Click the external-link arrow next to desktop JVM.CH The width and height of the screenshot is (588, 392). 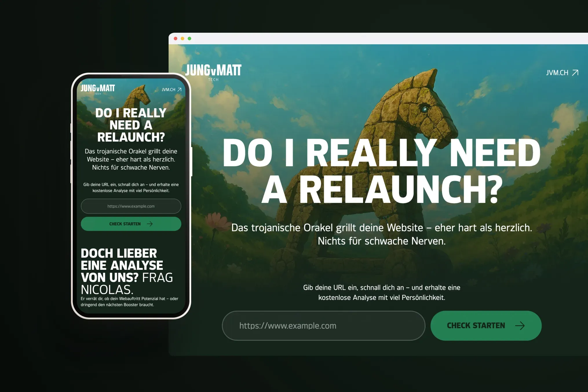[575, 72]
